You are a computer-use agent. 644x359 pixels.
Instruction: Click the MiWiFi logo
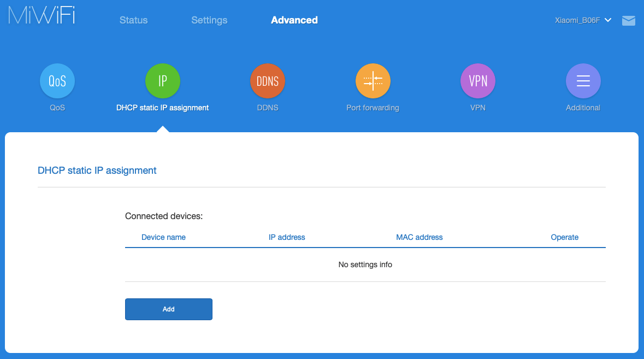click(x=42, y=15)
